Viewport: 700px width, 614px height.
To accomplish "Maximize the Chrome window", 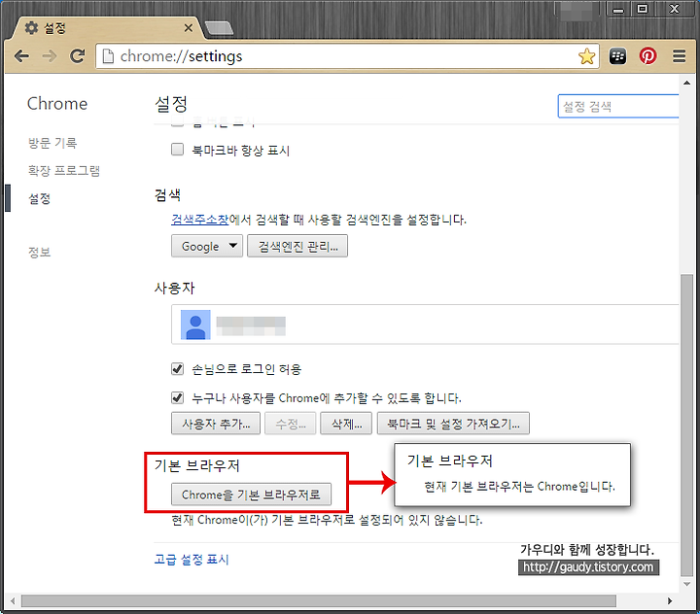I will 643,9.
